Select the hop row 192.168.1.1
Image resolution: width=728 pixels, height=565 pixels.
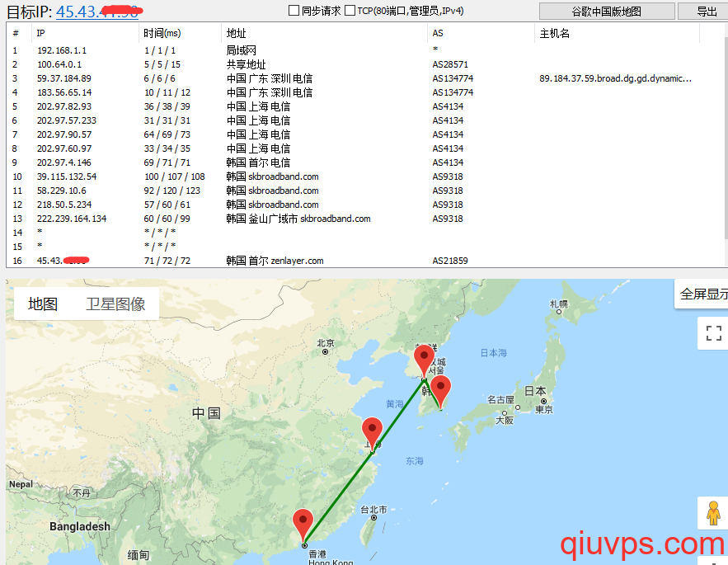[366, 50]
